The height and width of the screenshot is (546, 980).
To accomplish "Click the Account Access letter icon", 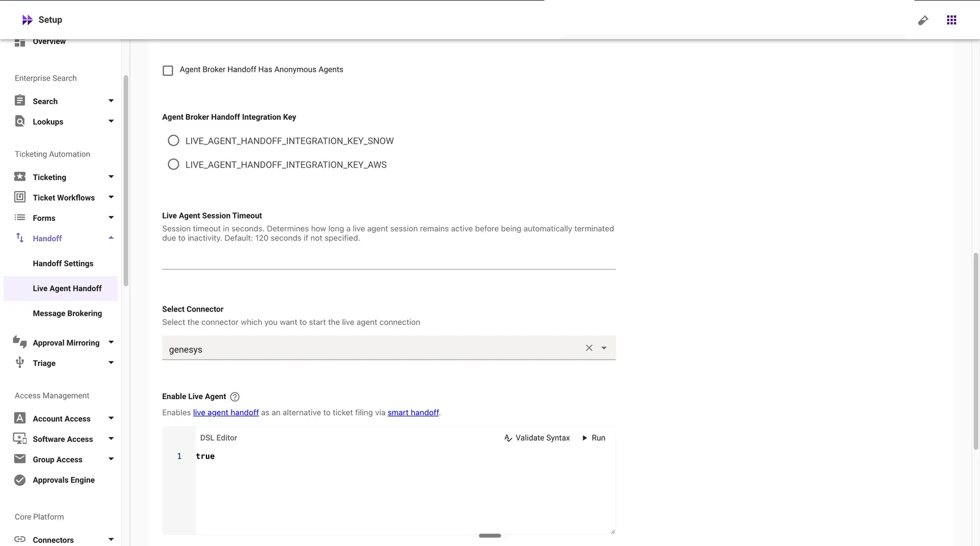I will pyautogui.click(x=20, y=418).
